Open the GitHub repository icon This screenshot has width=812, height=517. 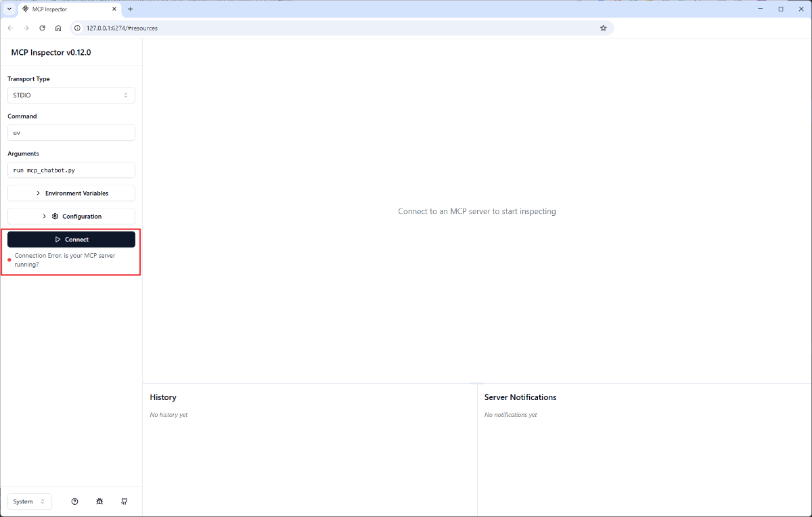(x=125, y=501)
